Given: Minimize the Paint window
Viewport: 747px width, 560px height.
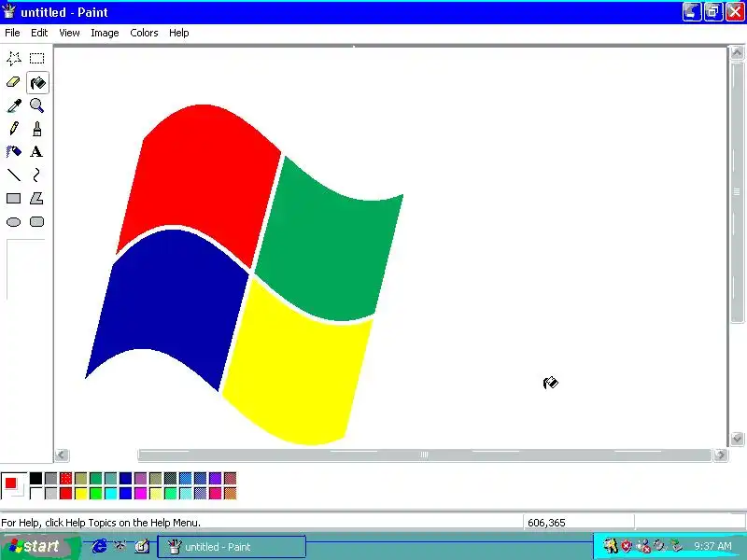Looking at the screenshot, I should [692, 12].
